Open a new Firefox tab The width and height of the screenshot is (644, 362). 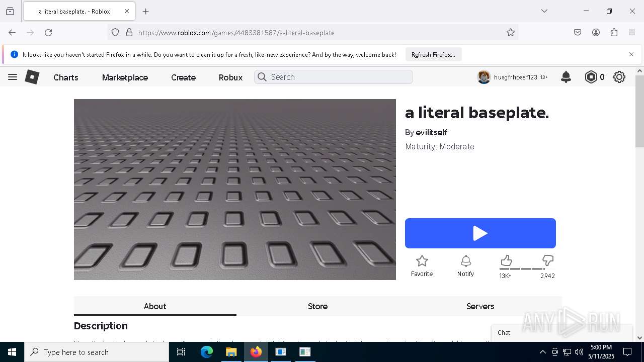coord(146,11)
